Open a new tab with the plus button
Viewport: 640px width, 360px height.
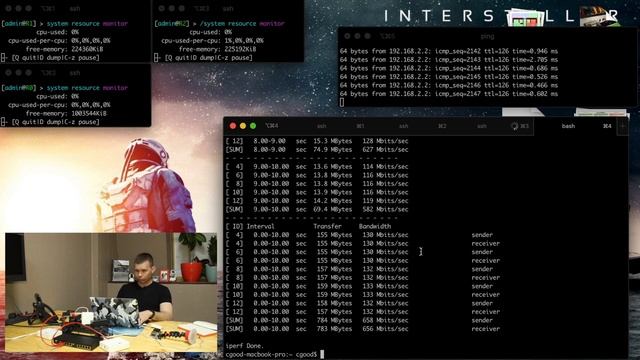click(622, 126)
